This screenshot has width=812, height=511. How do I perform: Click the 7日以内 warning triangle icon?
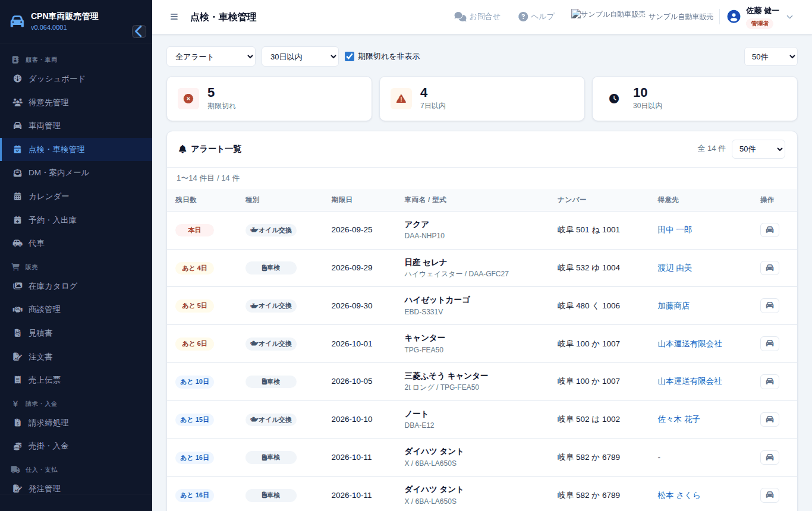(x=401, y=99)
